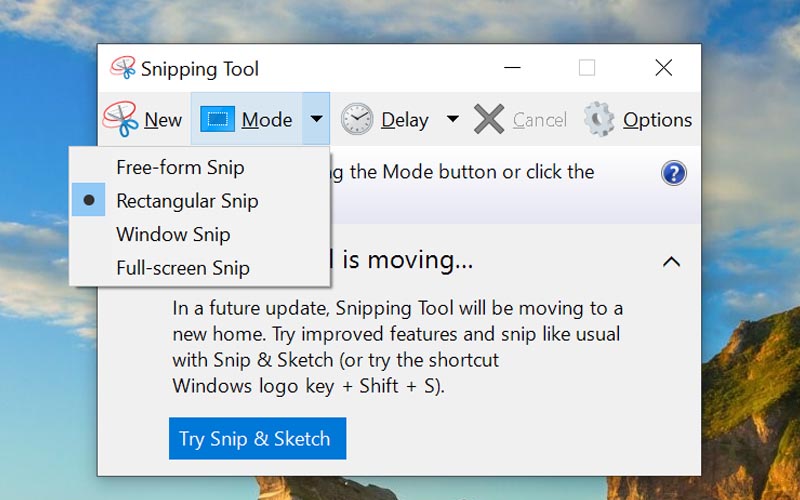Image resolution: width=800 pixels, height=500 pixels.
Task: Maximize the Snipping Tool window
Action: [x=587, y=68]
